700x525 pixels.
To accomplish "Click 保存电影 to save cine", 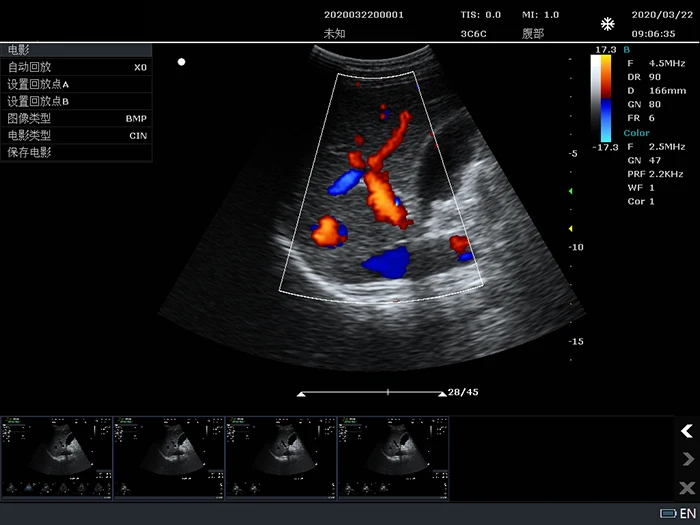I will click(76, 152).
